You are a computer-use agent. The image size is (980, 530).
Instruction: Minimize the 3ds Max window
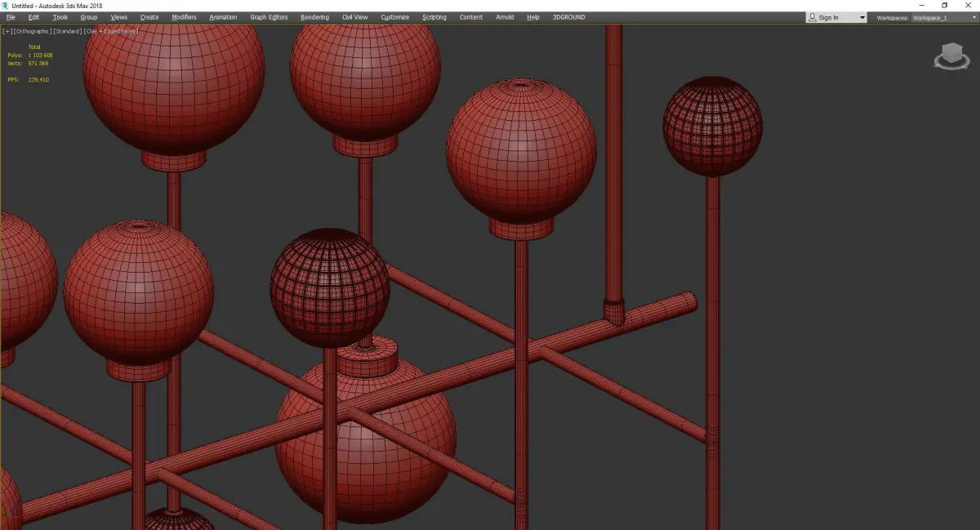(x=920, y=5)
